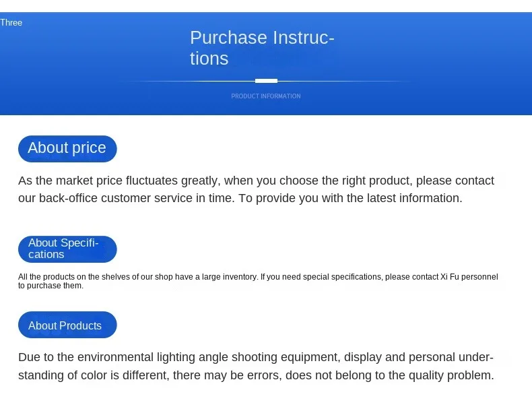Open the "About Specifications" pill button
This screenshot has width=532, height=413.
click(67, 249)
